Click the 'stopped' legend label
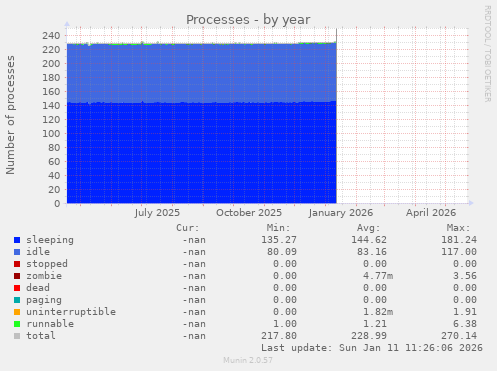The width and height of the screenshot is (497, 371). [47, 264]
